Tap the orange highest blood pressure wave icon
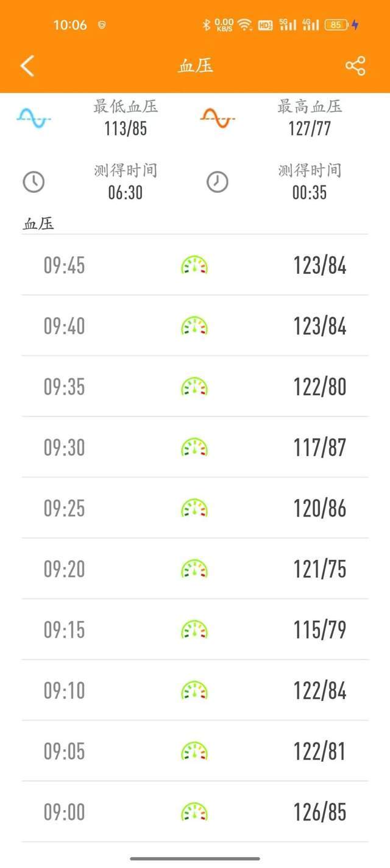The height and width of the screenshot is (868, 390). pos(218,118)
